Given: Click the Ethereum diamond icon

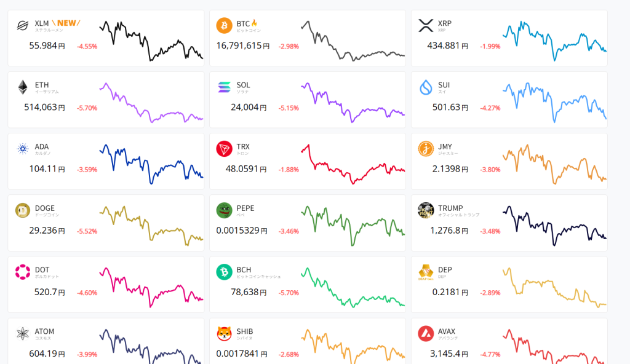Looking at the screenshot, I should tap(23, 87).
